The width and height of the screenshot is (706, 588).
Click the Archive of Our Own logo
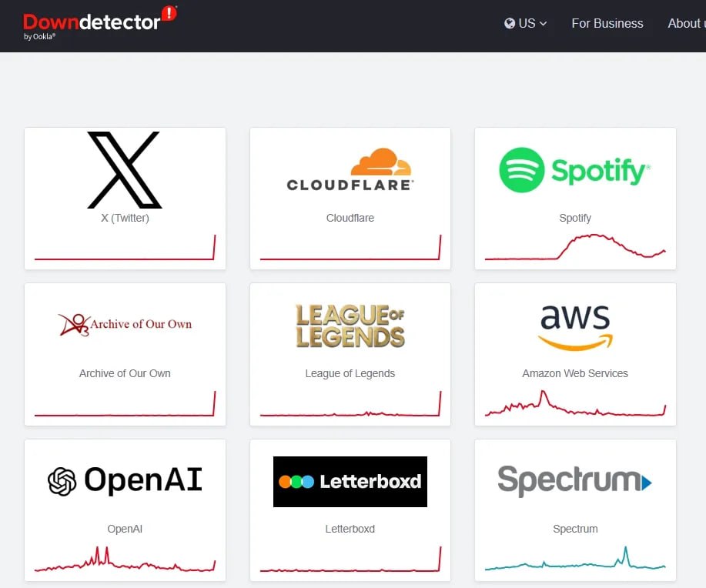click(125, 325)
